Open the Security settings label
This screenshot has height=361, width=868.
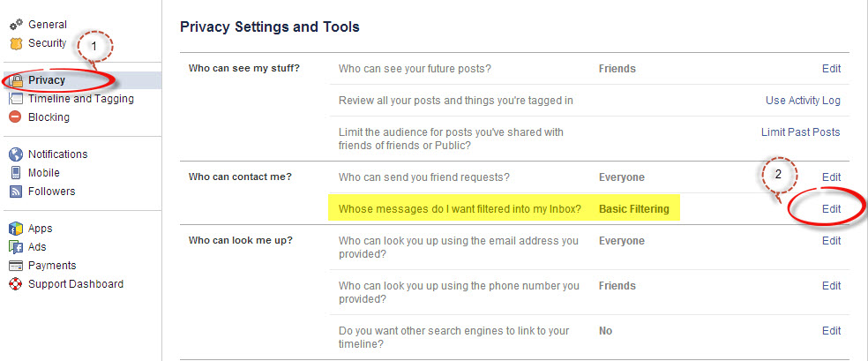(47, 43)
